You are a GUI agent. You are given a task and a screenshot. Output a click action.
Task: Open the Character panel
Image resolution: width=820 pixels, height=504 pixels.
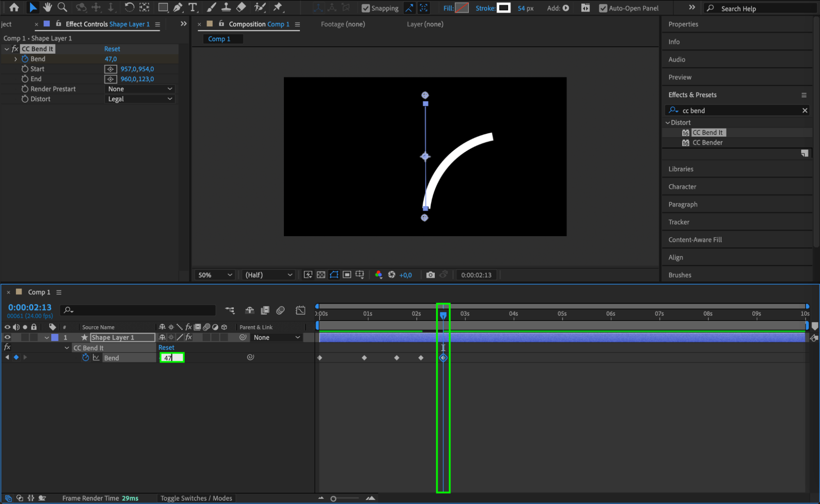682,187
